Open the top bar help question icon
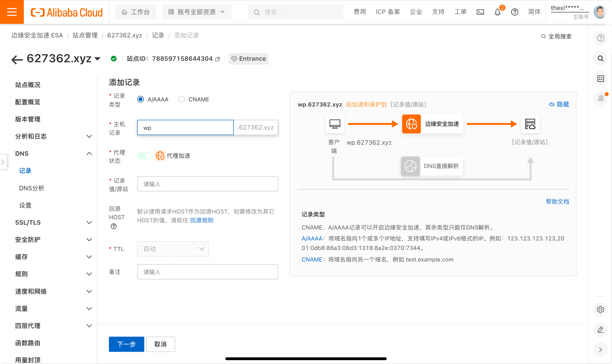This screenshot has width=612, height=364. [x=515, y=12]
